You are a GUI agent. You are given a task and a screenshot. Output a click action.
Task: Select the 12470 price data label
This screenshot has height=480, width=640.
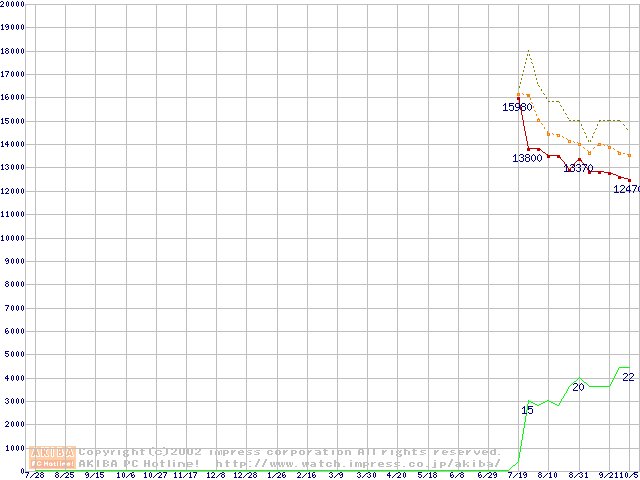627,188
